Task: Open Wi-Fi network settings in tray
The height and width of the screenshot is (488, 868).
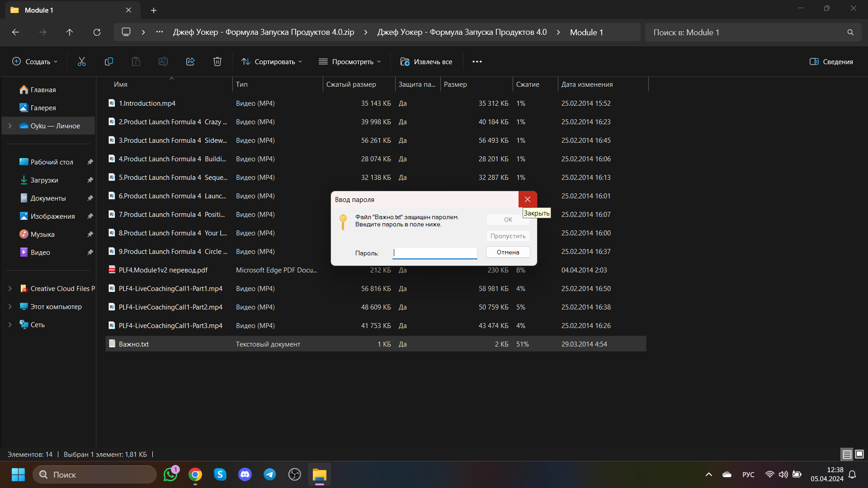Action: pos(769,474)
